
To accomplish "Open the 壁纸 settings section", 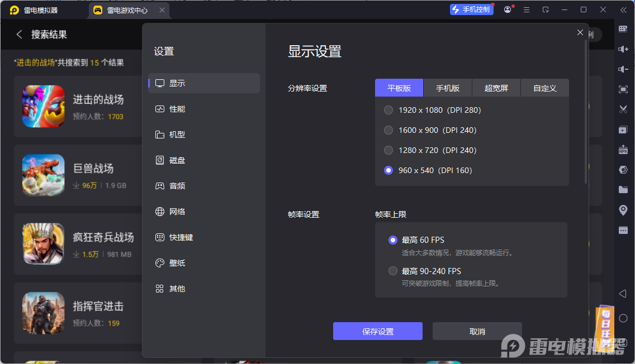I will (x=204, y=263).
